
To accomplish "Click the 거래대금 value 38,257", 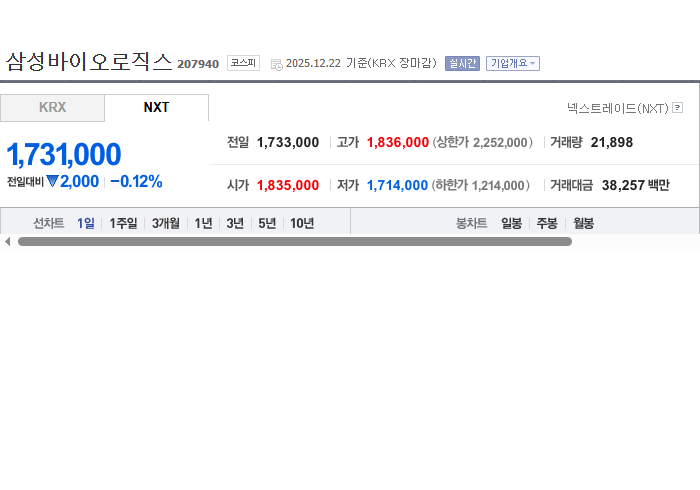I will pyautogui.click(x=623, y=185).
